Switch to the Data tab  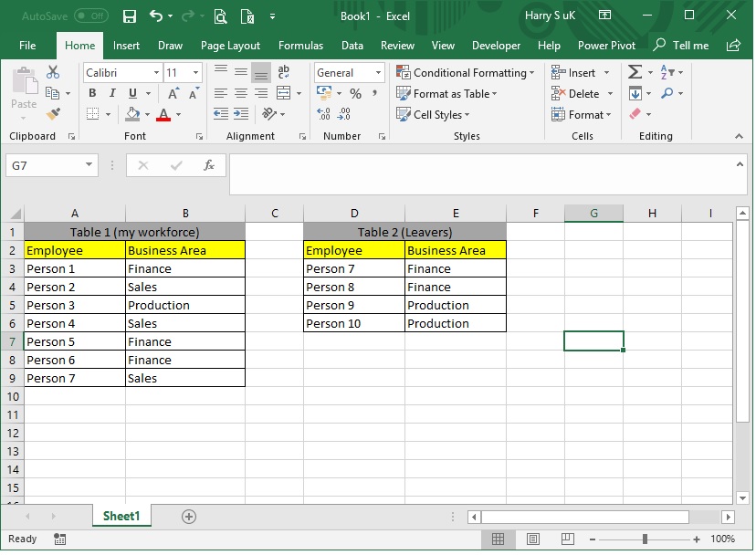pos(352,46)
